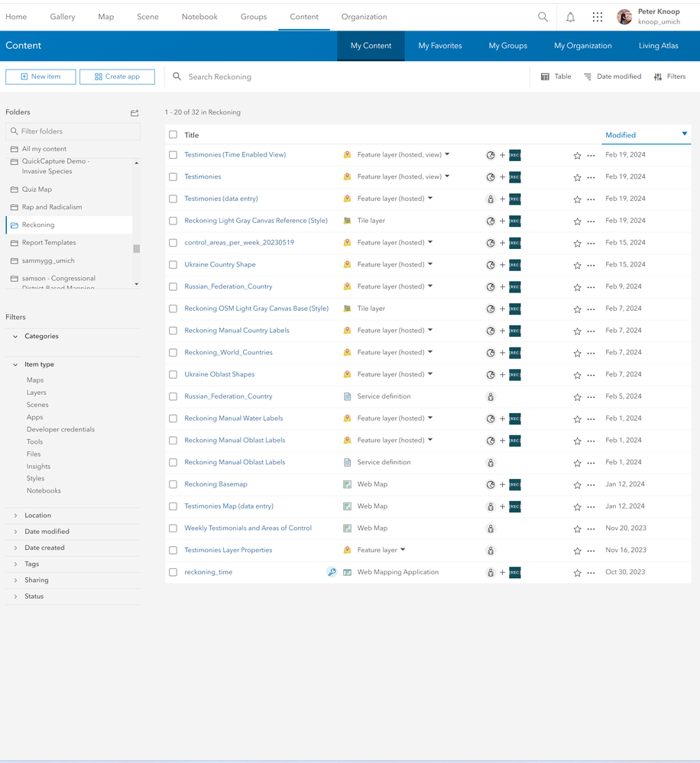The width and height of the screenshot is (700, 763).
Task: Click Peter Knoop profile avatar
Action: click(624, 17)
